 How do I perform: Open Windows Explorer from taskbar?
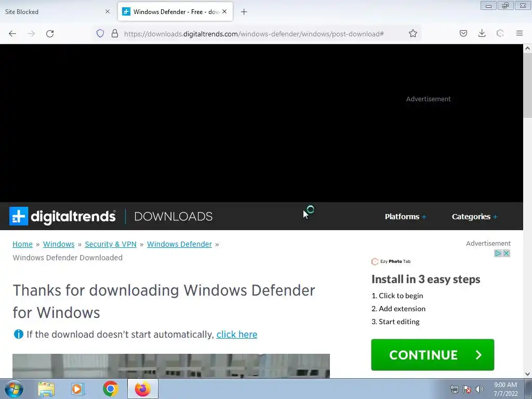pos(46,389)
